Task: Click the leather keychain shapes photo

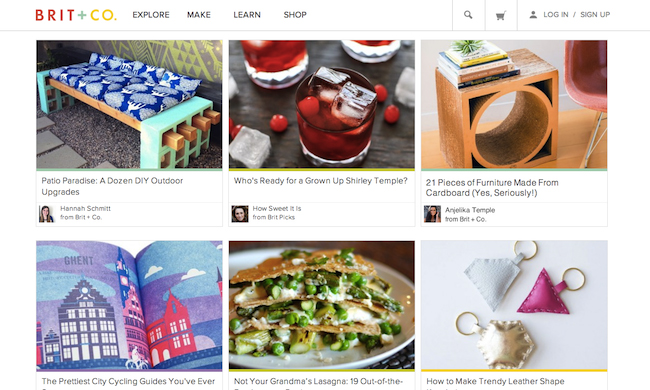Action: tap(514, 305)
